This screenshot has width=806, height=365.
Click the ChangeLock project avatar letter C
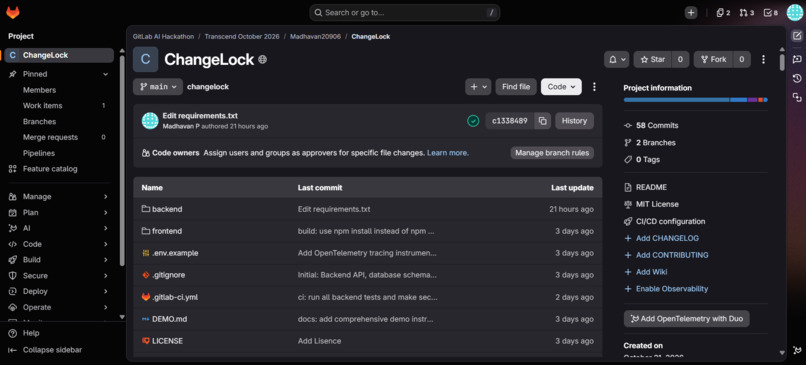(145, 60)
